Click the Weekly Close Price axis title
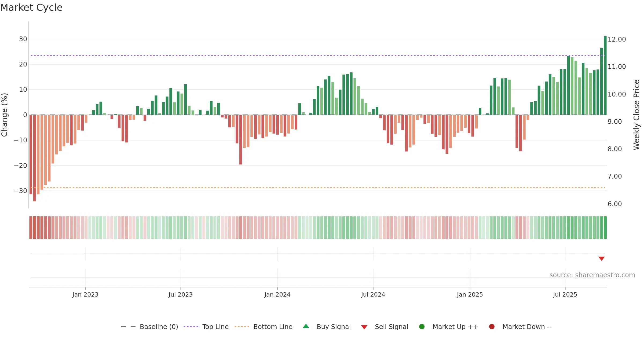Image resolution: width=644 pixels, height=362 pixels. click(x=637, y=115)
